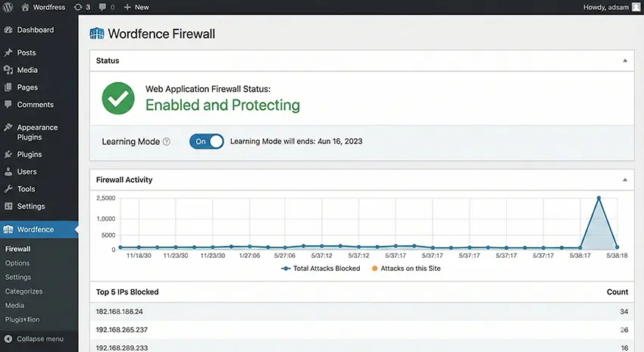
Task: Click the New plus button
Action: pyautogui.click(x=136, y=7)
